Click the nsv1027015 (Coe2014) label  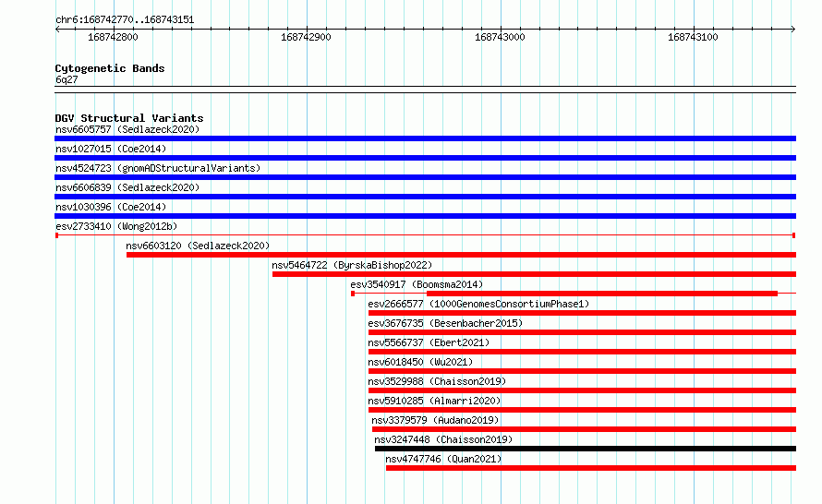click(111, 149)
